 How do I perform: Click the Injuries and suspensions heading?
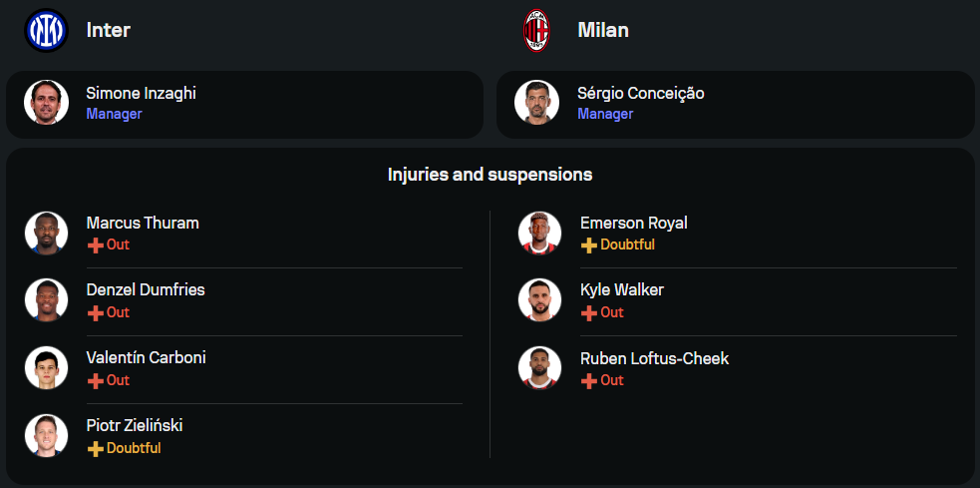(490, 175)
